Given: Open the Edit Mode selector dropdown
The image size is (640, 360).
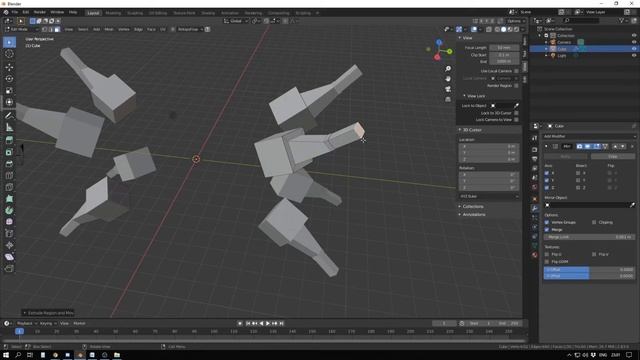Looking at the screenshot, I should click(21, 29).
